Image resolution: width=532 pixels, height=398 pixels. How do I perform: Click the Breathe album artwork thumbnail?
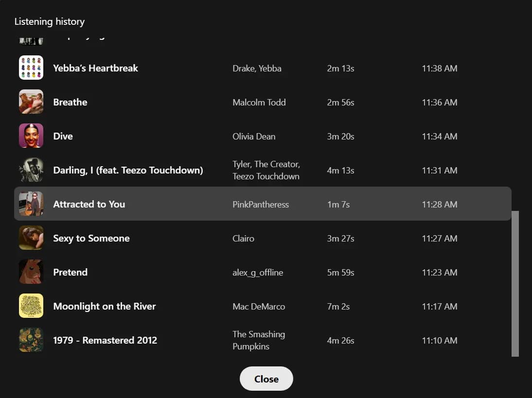[31, 102]
